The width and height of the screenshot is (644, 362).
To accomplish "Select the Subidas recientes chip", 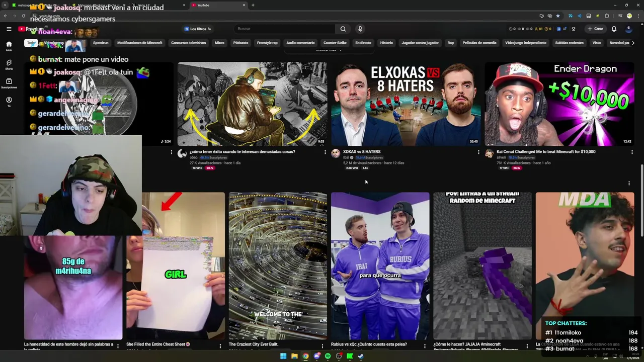I will 570,43.
